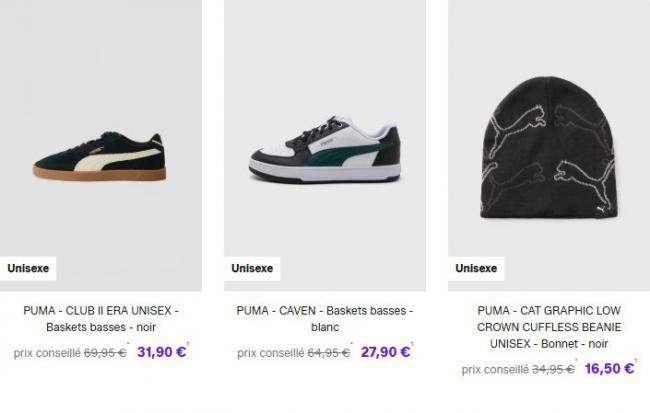Click the Unisexe badge on Club II Era
650x413 pixels.
28,268
